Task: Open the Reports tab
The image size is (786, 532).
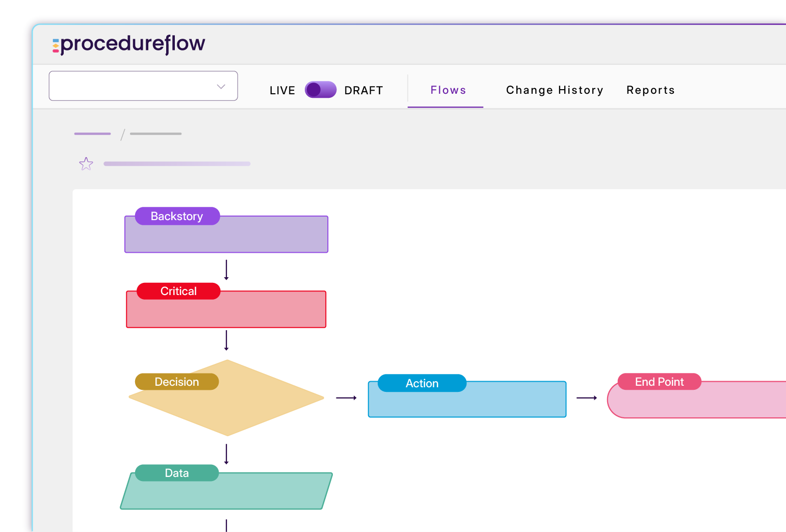Action: click(650, 90)
